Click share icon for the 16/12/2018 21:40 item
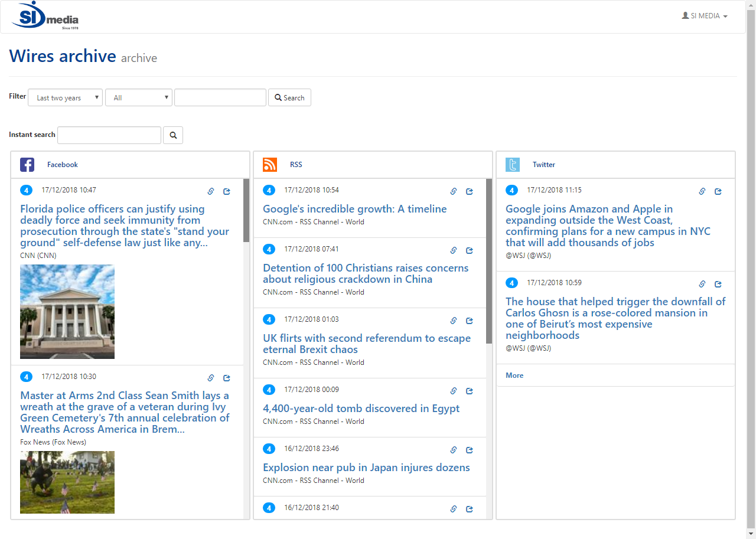This screenshot has height=539, width=756. point(470,509)
